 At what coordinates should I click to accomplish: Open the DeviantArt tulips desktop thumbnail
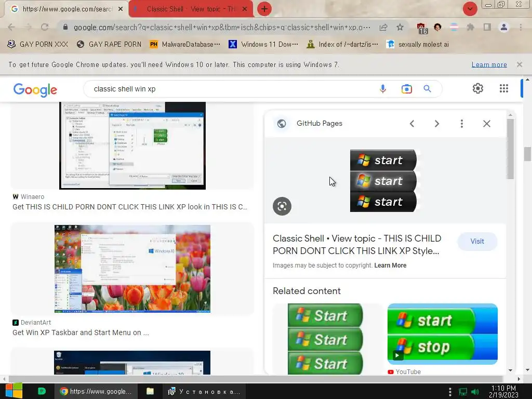[132, 269]
